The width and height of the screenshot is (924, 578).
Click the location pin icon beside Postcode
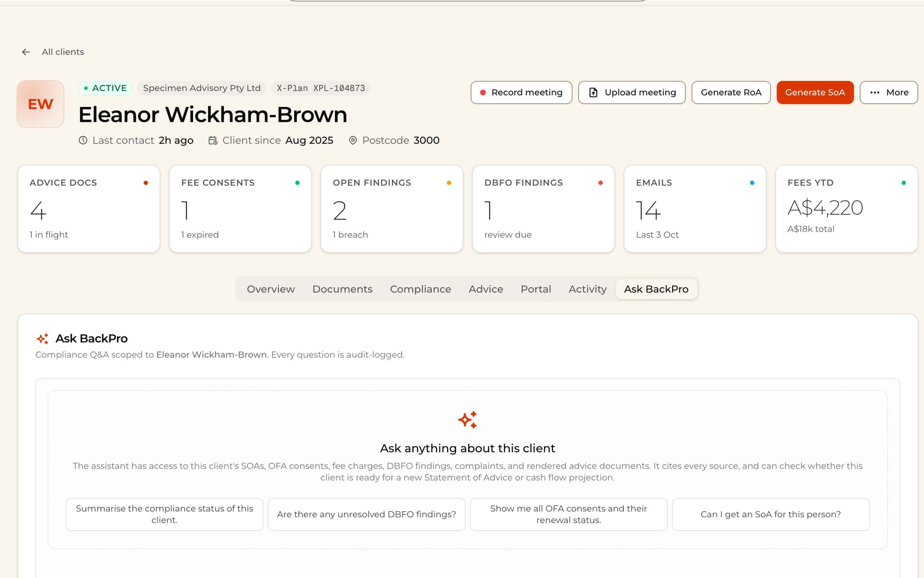pos(353,140)
